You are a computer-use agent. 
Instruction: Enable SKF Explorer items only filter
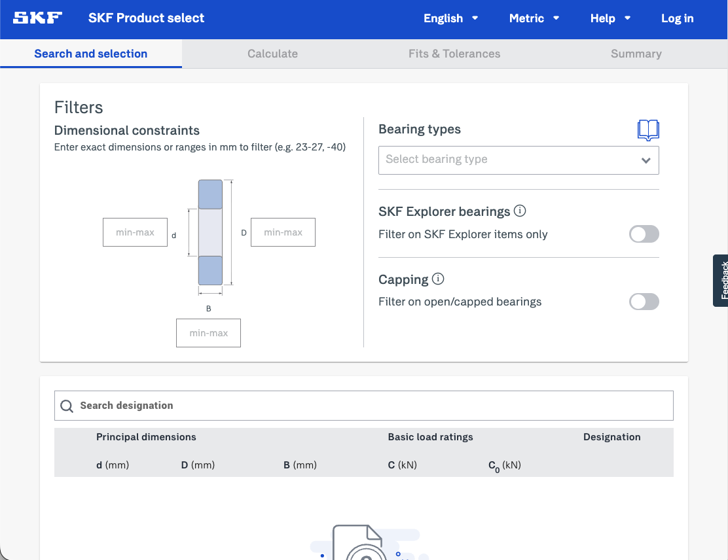click(644, 234)
